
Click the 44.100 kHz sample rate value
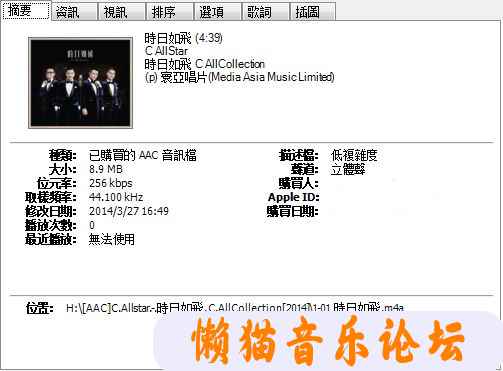pyautogui.click(x=116, y=197)
